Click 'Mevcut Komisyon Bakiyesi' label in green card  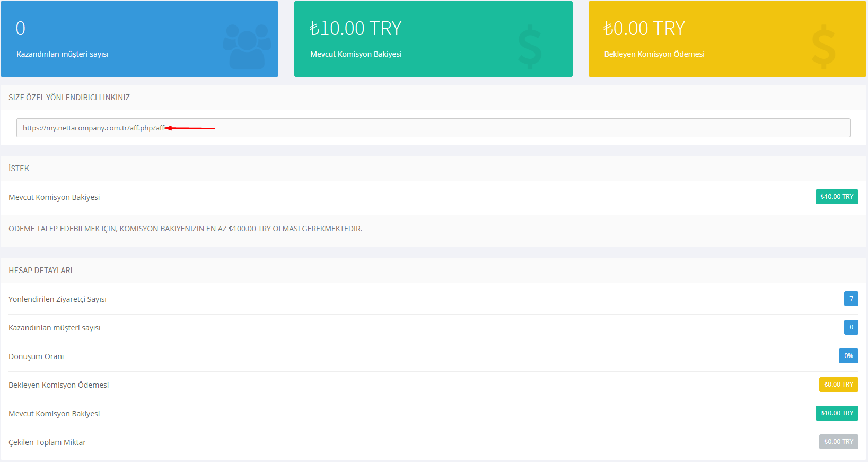[x=356, y=54]
